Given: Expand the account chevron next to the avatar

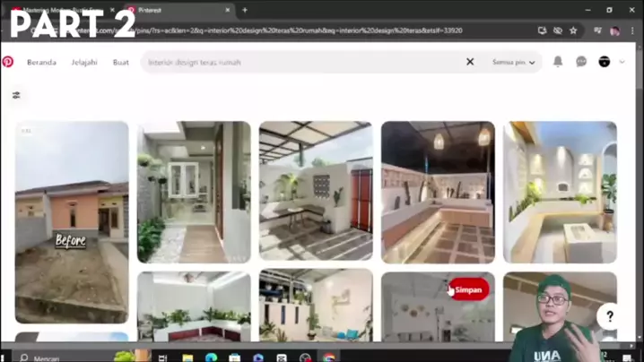Looking at the screenshot, I should (x=622, y=62).
